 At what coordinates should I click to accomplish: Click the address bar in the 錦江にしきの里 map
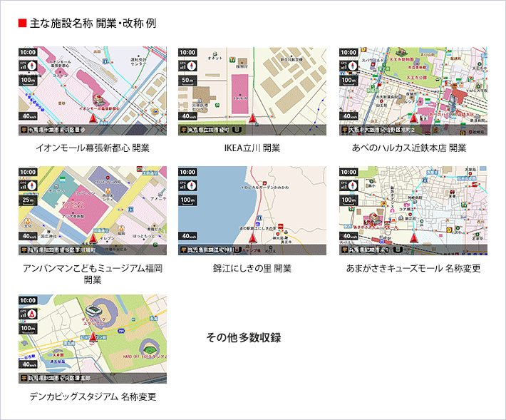pos(252,250)
